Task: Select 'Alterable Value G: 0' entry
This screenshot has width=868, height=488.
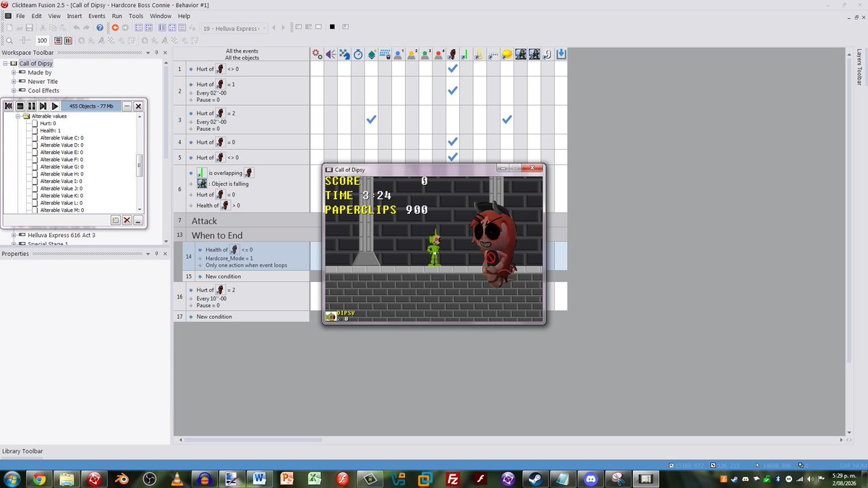Action: (x=61, y=166)
